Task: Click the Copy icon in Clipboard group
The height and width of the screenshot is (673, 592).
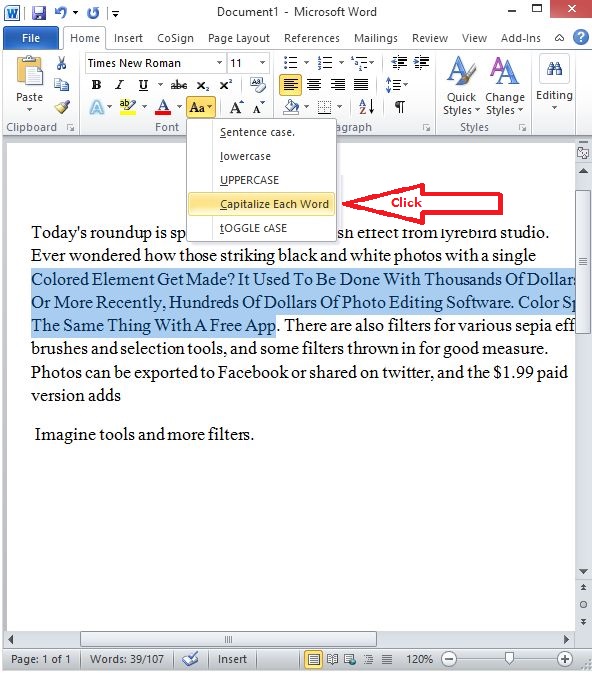Action: (61, 85)
